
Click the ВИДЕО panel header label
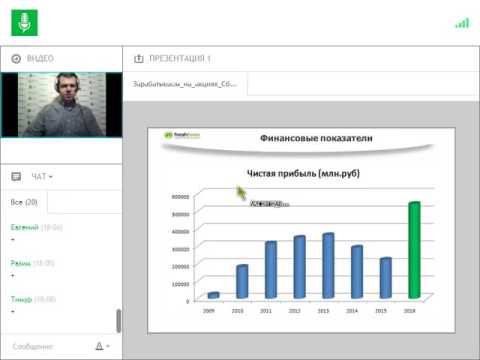(x=40, y=59)
